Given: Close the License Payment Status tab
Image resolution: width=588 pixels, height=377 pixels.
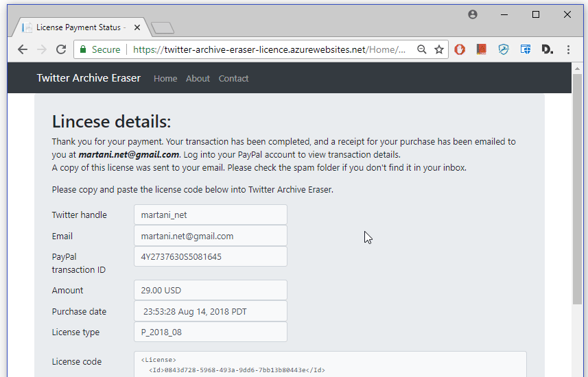Looking at the screenshot, I should tap(137, 27).
